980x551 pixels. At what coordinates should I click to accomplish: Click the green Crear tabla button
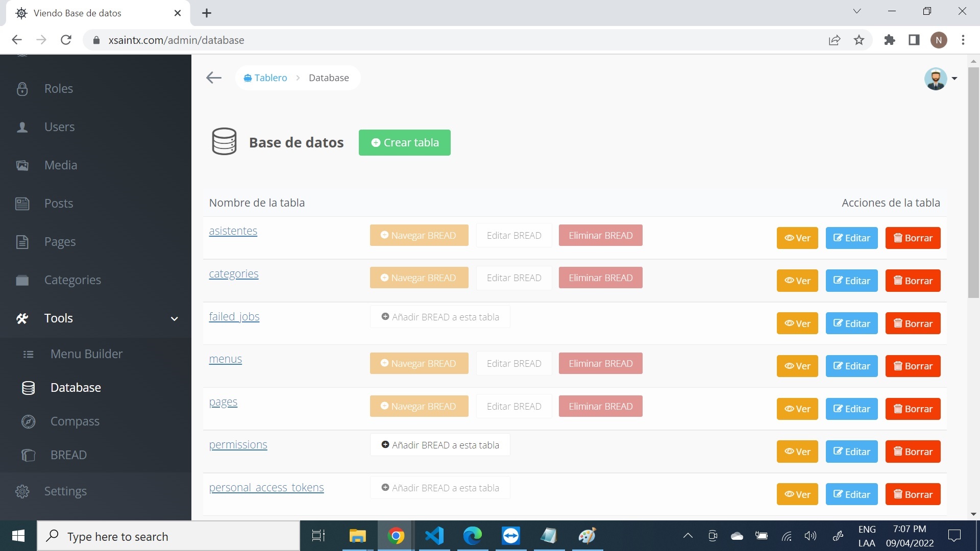404,143
